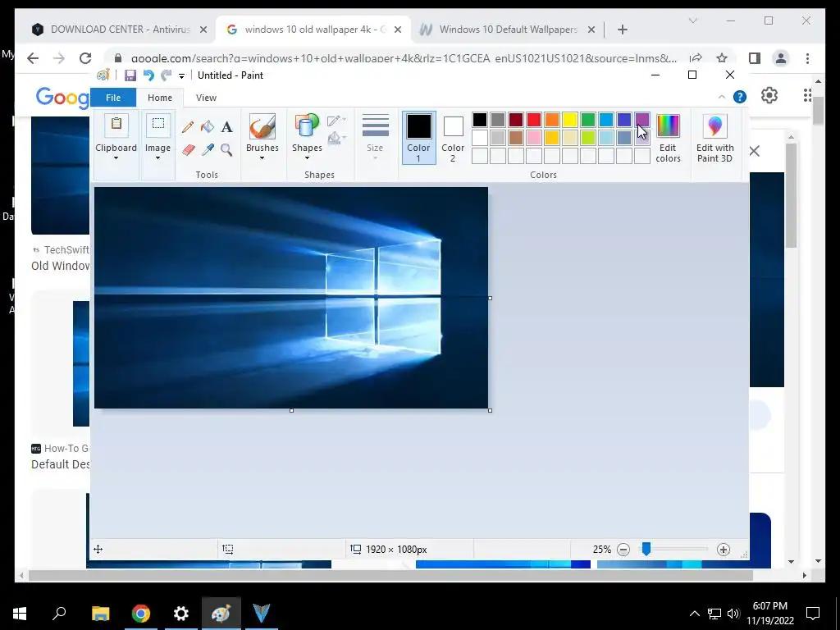The width and height of the screenshot is (840, 630).
Task: Open notification center icon in taskbar
Action: 813,614
